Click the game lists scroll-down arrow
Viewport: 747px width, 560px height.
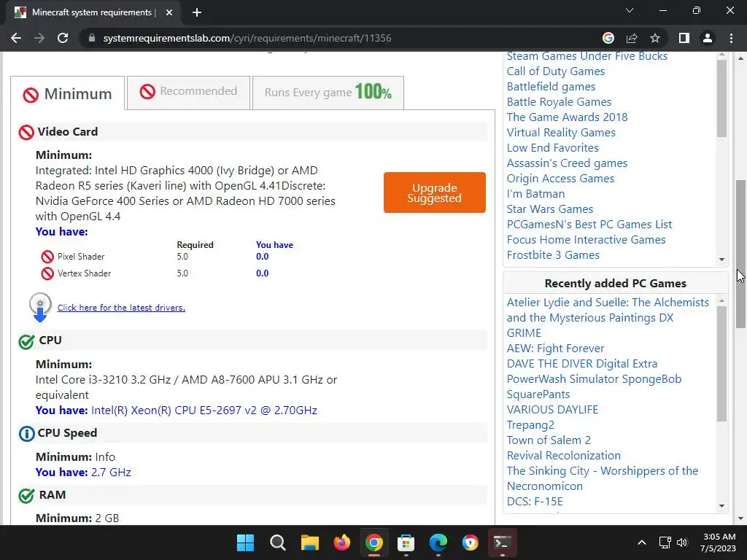[721, 260]
